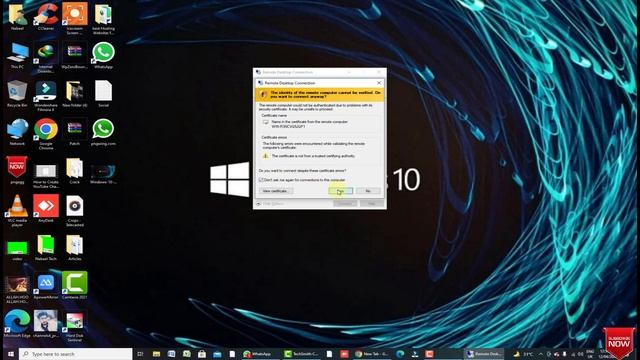Screen dimensions: 640x360
Task: Open the Network desktop icon
Action: 17,132
